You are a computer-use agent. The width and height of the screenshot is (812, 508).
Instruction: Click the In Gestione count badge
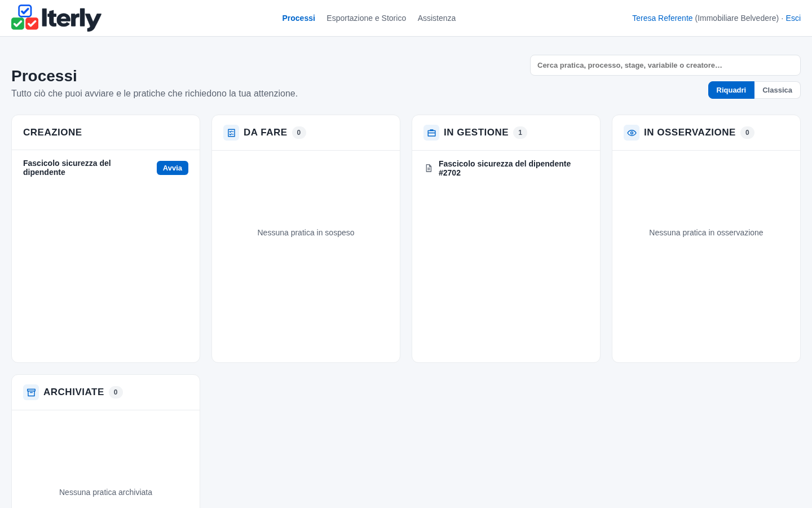[x=520, y=133]
